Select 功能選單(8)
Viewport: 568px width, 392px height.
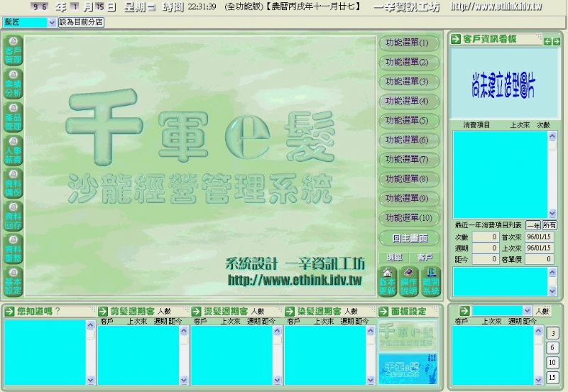[409, 179]
